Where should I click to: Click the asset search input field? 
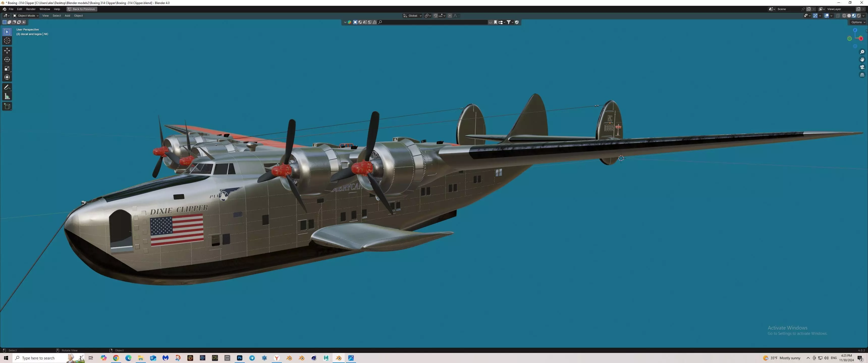[x=433, y=22]
